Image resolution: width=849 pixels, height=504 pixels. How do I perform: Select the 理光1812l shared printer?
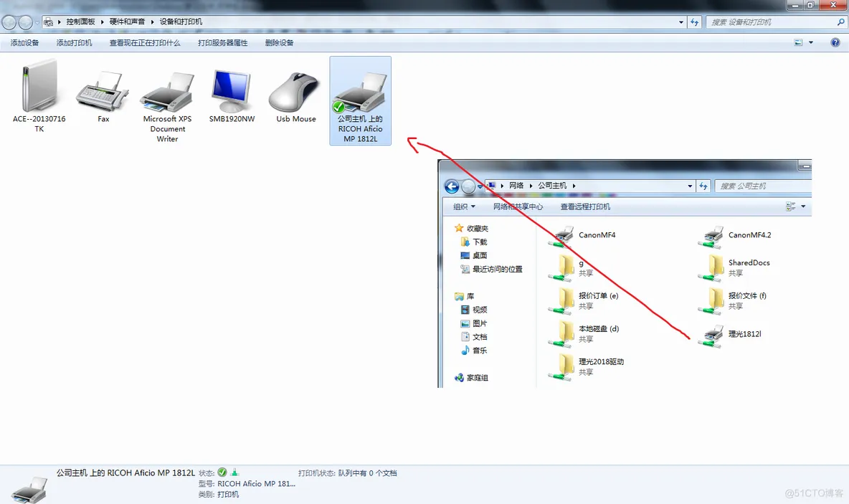(x=731, y=335)
